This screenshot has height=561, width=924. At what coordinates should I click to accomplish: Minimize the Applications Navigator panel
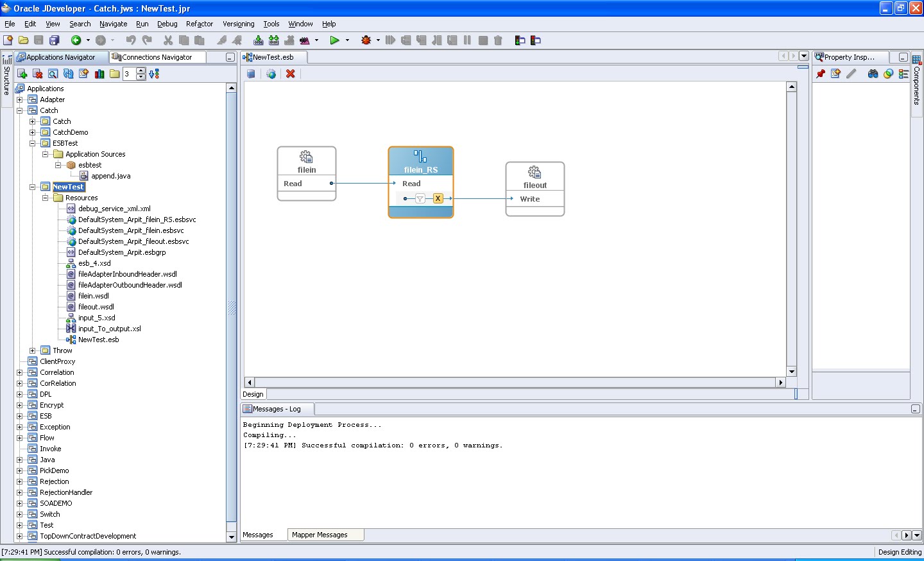(230, 57)
